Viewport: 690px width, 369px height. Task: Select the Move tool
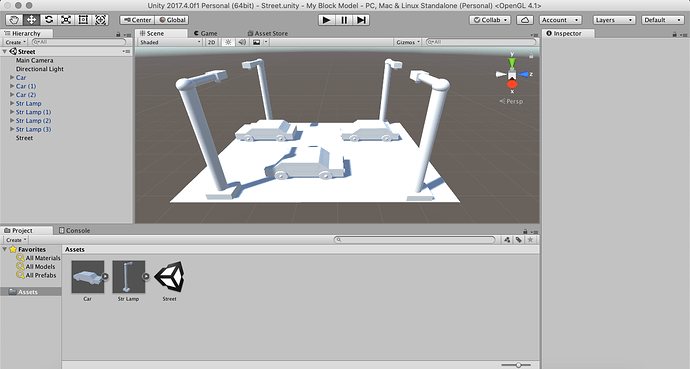31,20
